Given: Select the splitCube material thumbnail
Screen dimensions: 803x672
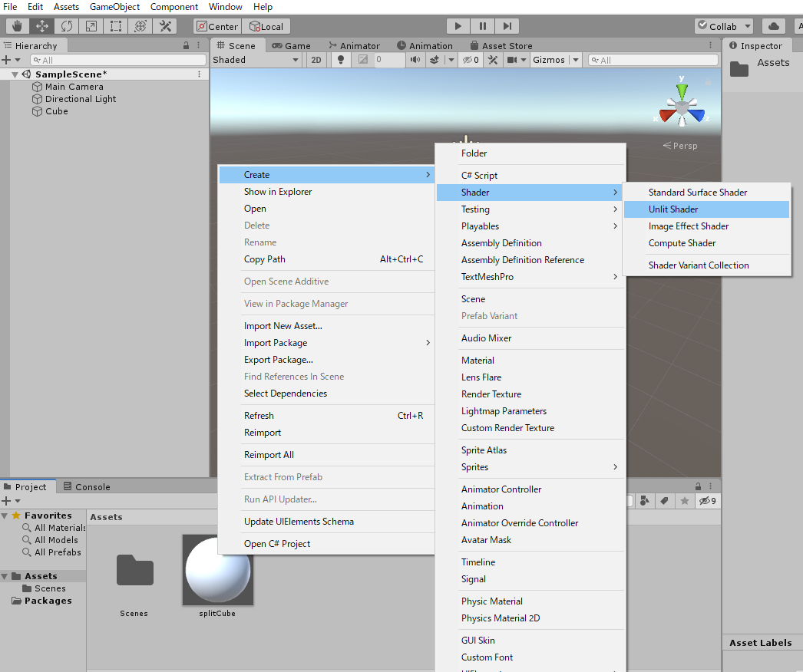Looking at the screenshot, I should (x=217, y=571).
